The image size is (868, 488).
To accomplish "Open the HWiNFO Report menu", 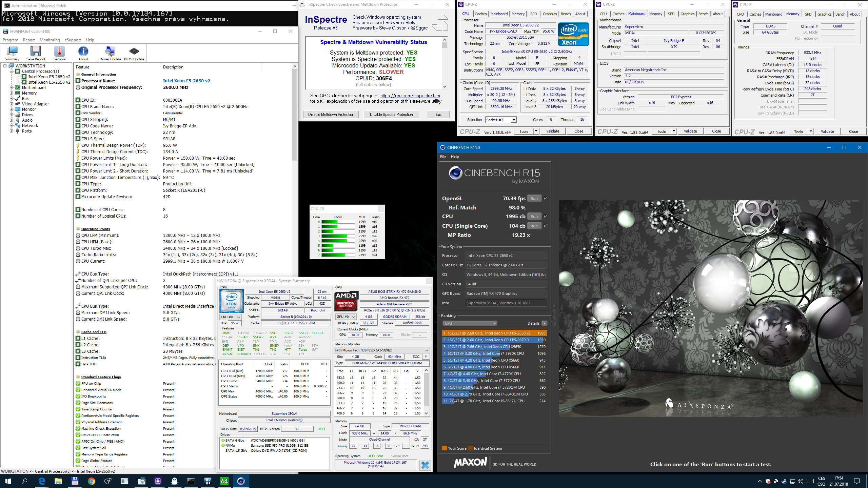I will click(29, 40).
